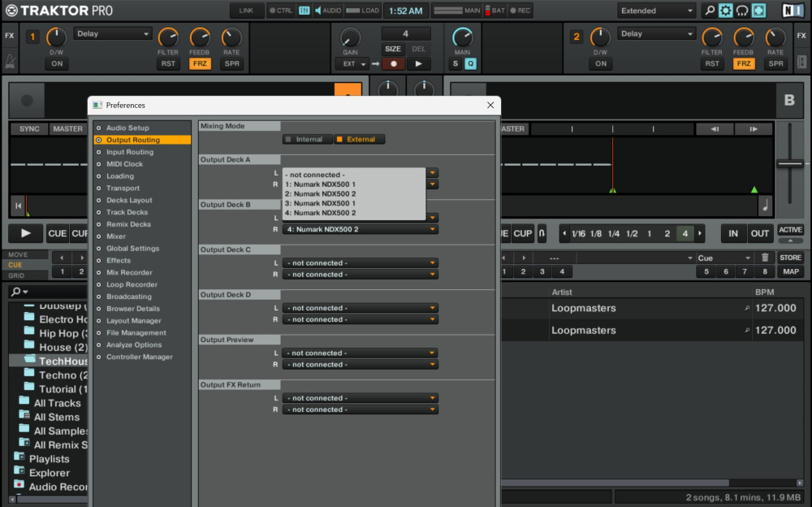Adjust the MAIN volume knob
This screenshot has height=507, width=812.
(462, 37)
